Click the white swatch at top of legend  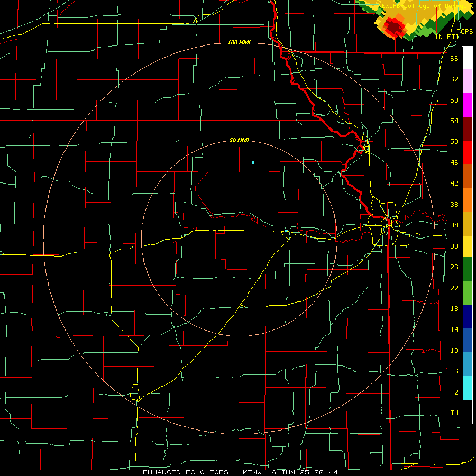(x=467, y=58)
